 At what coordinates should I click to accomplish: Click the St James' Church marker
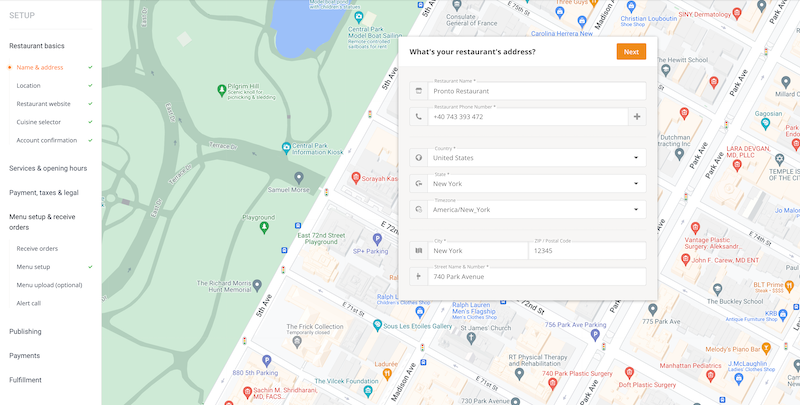471,337
